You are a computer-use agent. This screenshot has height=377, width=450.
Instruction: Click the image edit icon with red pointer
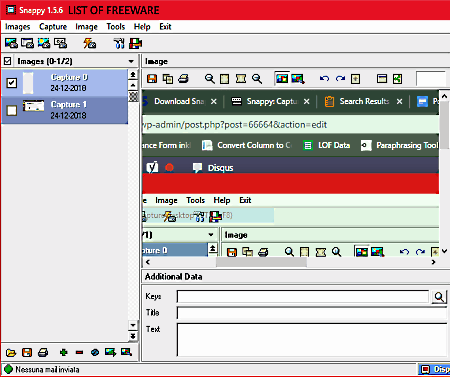pyautogui.click(x=298, y=79)
